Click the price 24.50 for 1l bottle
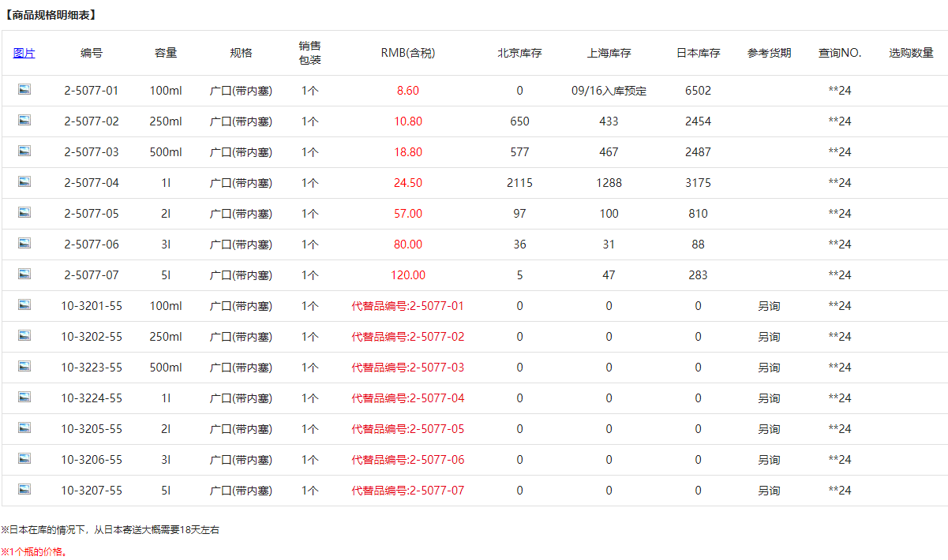Viewport: 948px width, 560px height. click(407, 183)
